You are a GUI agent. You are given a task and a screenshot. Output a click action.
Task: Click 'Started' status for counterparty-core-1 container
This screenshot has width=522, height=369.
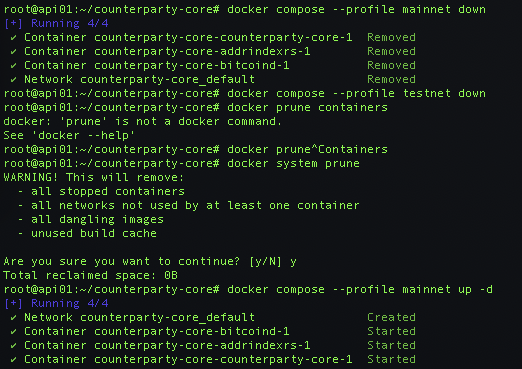(x=391, y=359)
